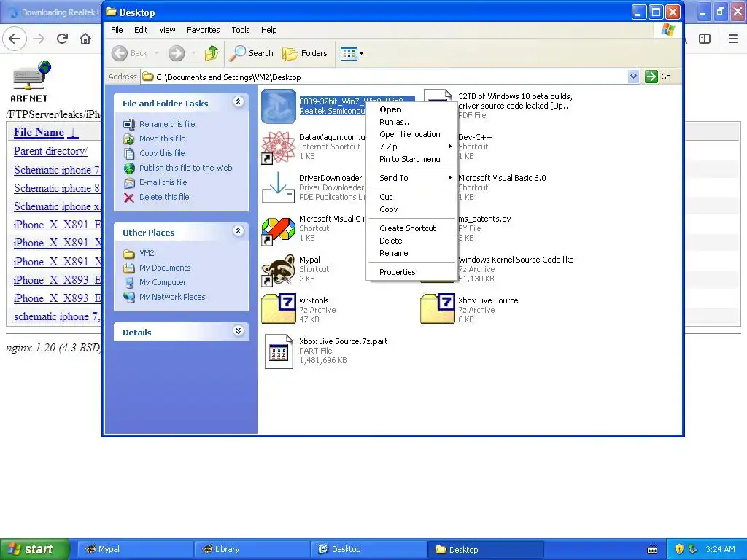Viewport: 747px width, 560px height.
Task: Collapse the File and Folder Tasks panel
Action: pos(239,102)
